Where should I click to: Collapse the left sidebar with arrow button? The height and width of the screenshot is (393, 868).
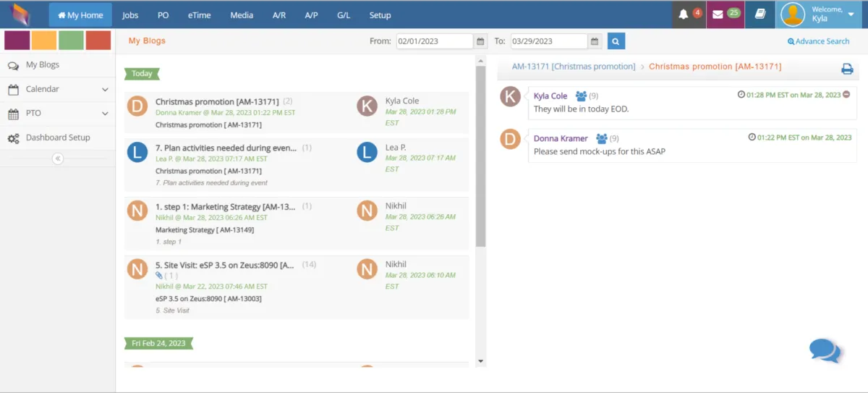click(58, 159)
